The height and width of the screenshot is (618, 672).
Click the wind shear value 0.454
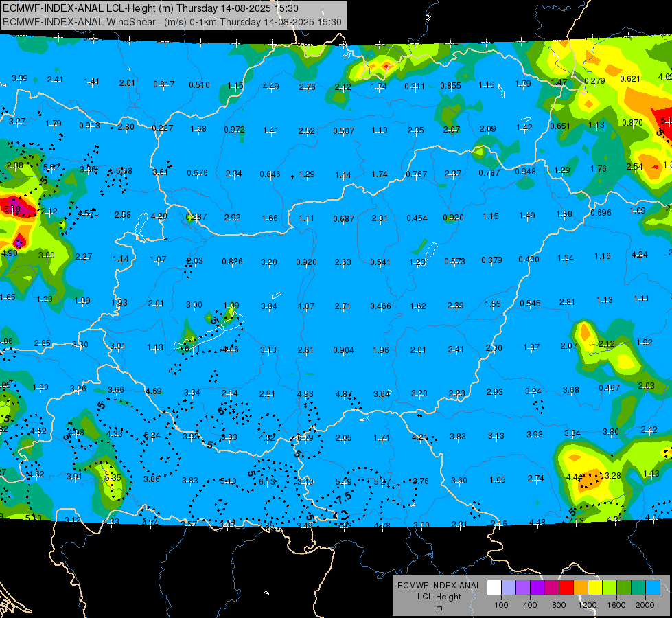click(417, 218)
